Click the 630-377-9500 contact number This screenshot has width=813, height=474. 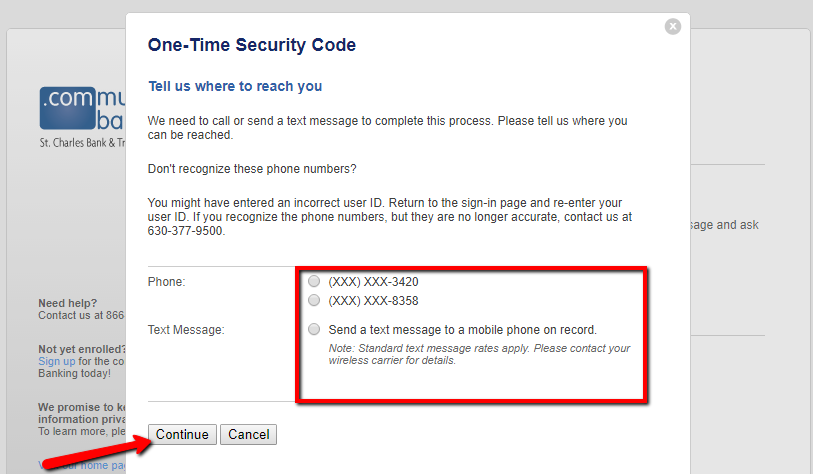pyautogui.click(x=185, y=231)
